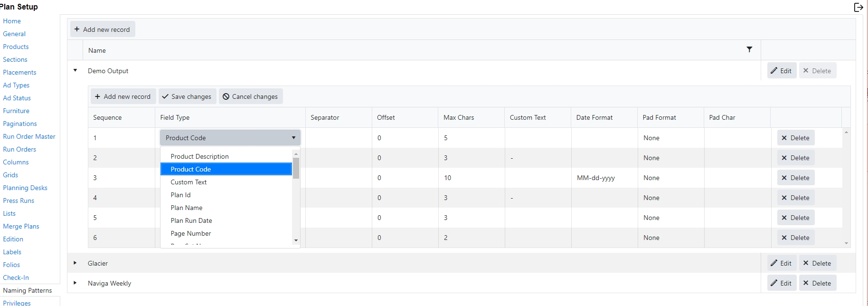Viewport: 868px width, 306px height.
Task: Delete the sequence 3 field row
Action: click(795, 178)
